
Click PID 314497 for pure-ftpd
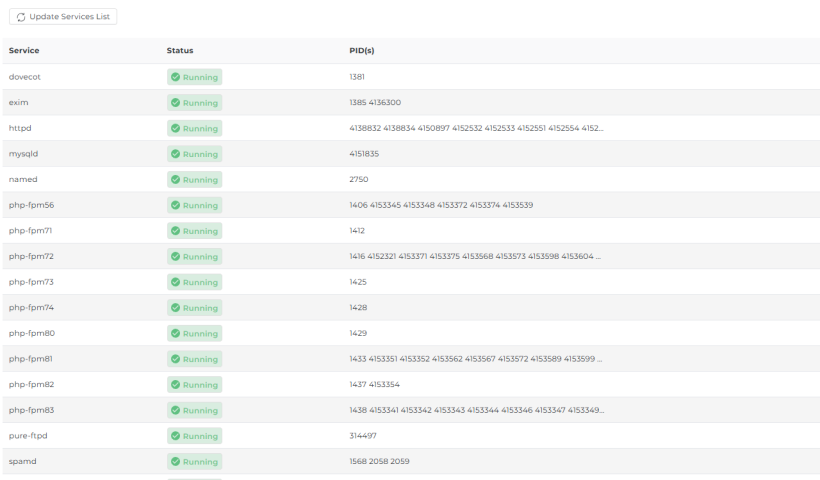click(x=363, y=436)
